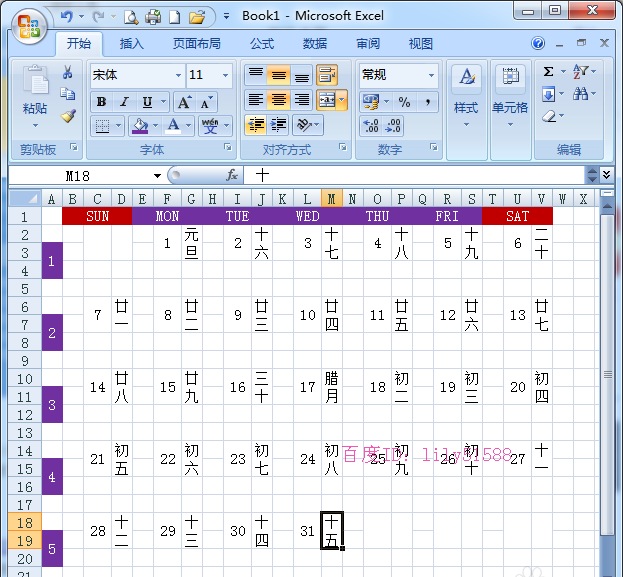This screenshot has height=577, width=623.
Task: Apply percent style format
Action: coord(404,102)
